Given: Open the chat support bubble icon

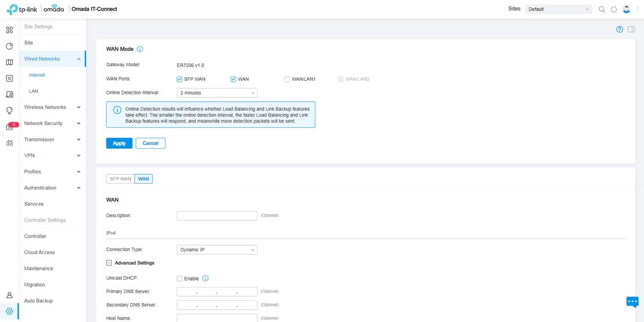Looking at the screenshot, I should pyautogui.click(x=632, y=302).
